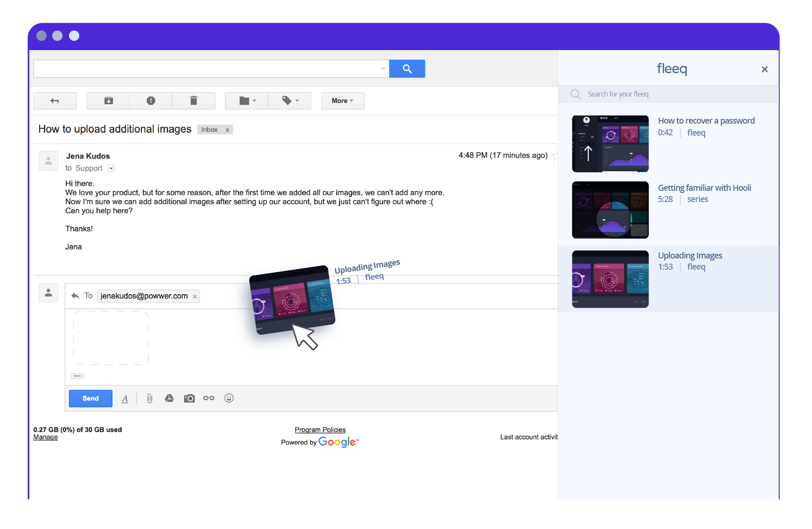Click the 0.27 GB storage usage text
This screenshot has height=529, width=812.
[x=78, y=430]
